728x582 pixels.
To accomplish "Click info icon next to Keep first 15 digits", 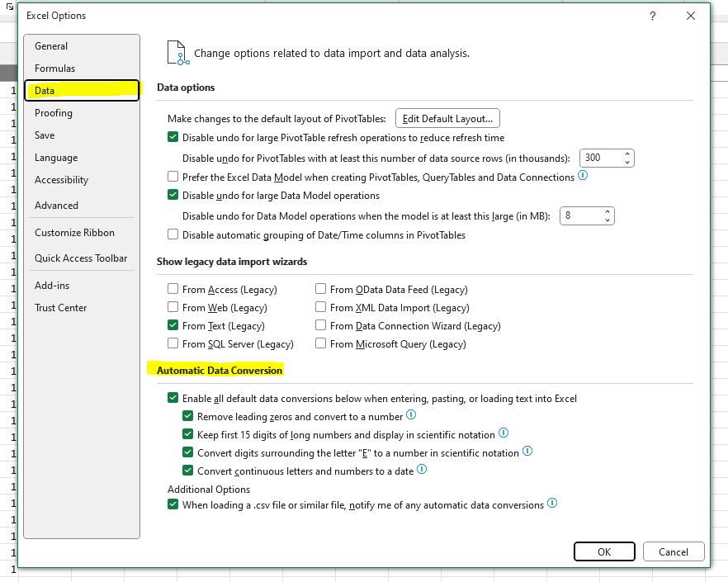I will [503, 433].
